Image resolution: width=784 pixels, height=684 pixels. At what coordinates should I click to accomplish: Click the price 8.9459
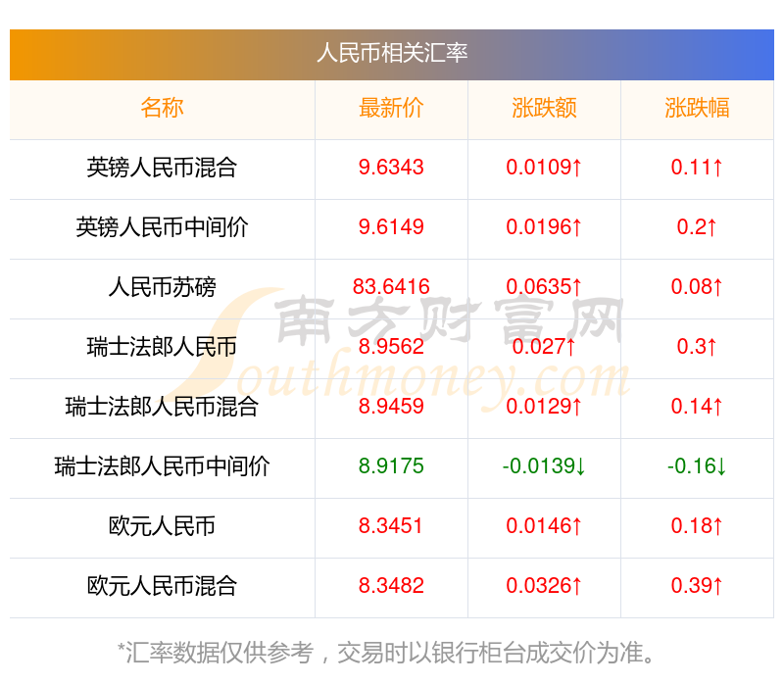pyautogui.click(x=391, y=407)
